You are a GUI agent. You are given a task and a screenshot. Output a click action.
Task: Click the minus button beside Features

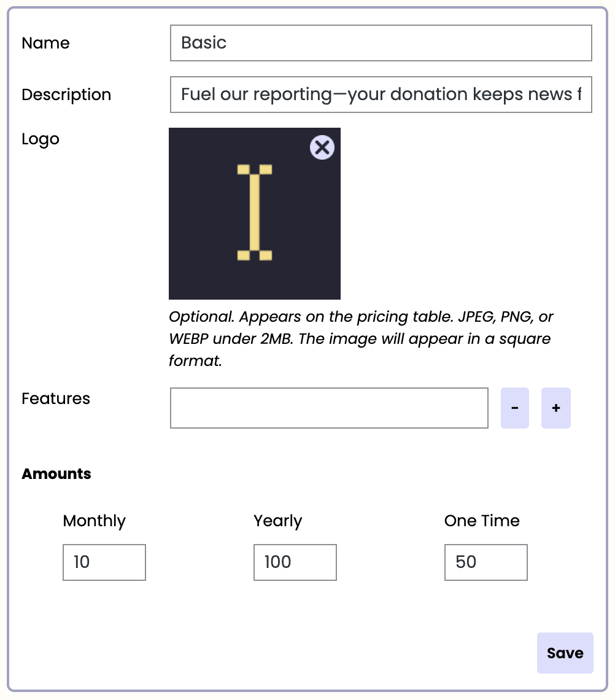515,408
